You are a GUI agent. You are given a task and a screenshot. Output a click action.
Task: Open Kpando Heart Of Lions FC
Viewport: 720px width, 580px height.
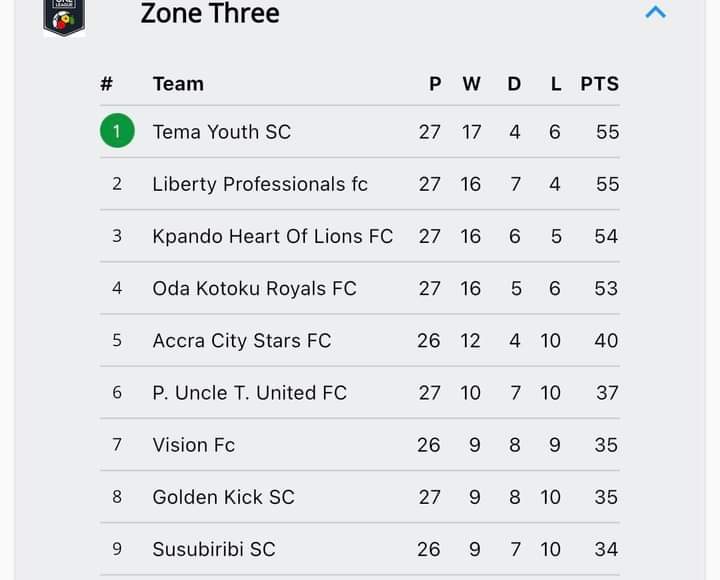point(273,237)
